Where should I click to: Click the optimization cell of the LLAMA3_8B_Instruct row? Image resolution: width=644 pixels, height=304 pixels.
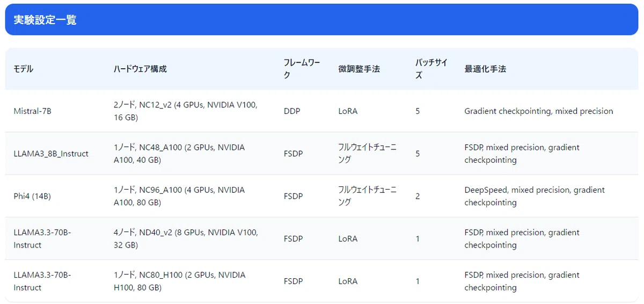point(522,154)
